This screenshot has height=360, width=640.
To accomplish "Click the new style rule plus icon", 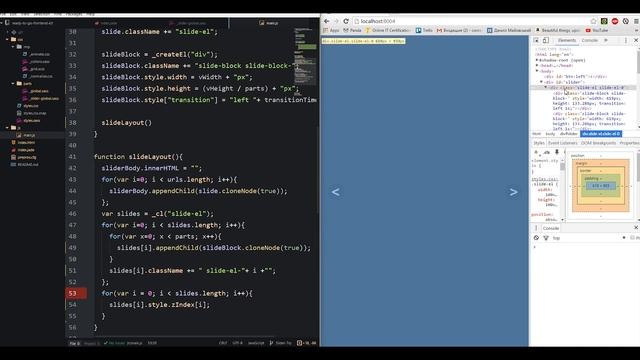I will pyautogui.click(x=536, y=152).
